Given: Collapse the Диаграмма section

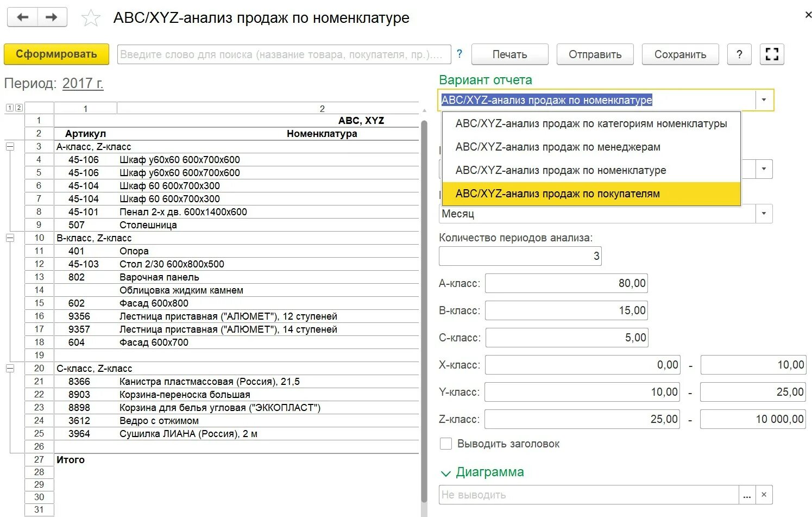Looking at the screenshot, I should [446, 474].
